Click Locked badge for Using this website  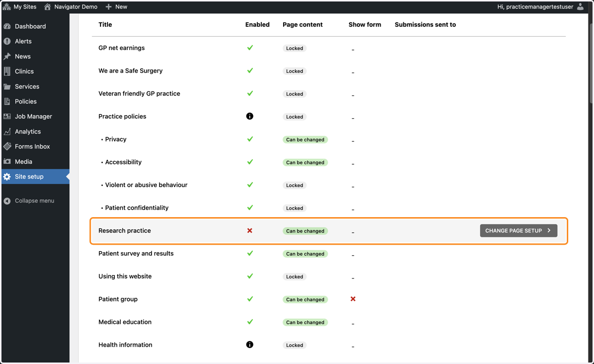click(x=295, y=277)
